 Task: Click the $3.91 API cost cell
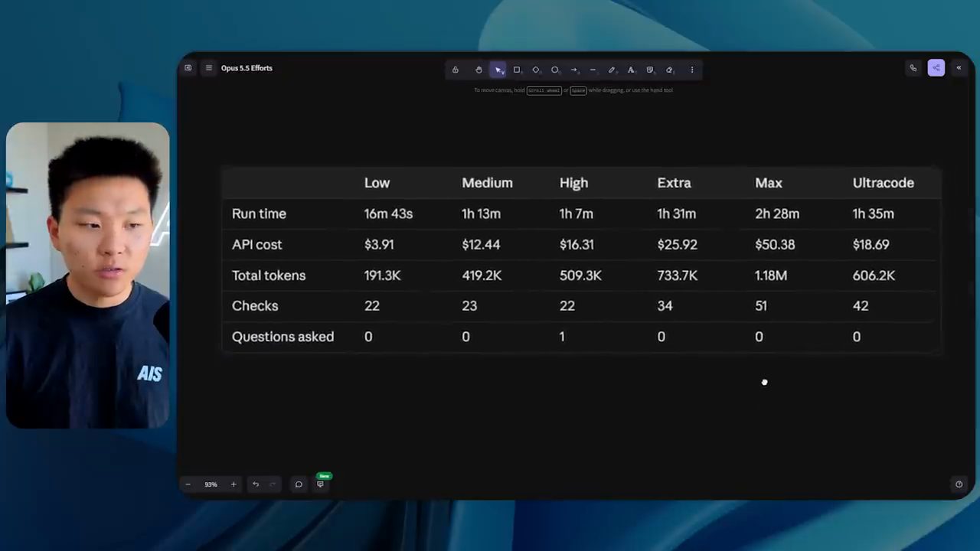click(x=379, y=244)
